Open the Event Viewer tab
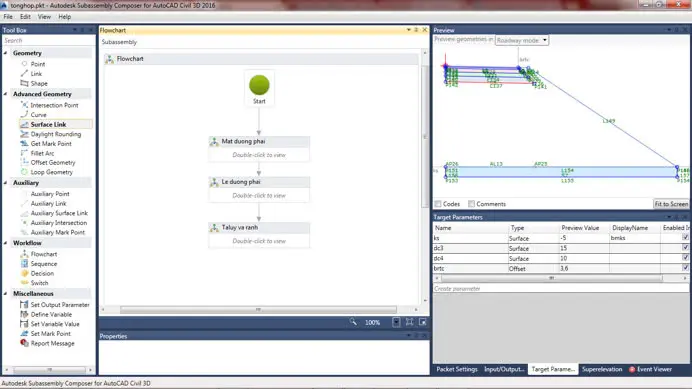This screenshot has width=692, height=389. coord(651,369)
